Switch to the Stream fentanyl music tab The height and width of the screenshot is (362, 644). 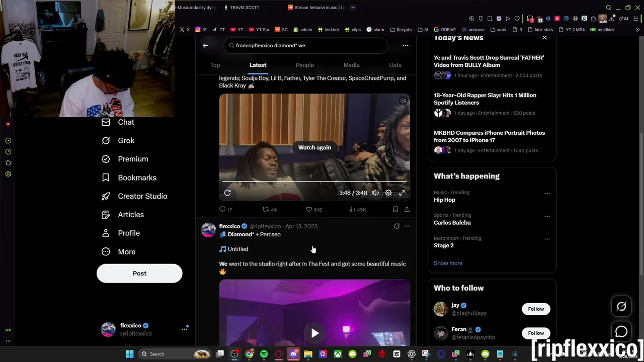pyautogui.click(x=316, y=8)
